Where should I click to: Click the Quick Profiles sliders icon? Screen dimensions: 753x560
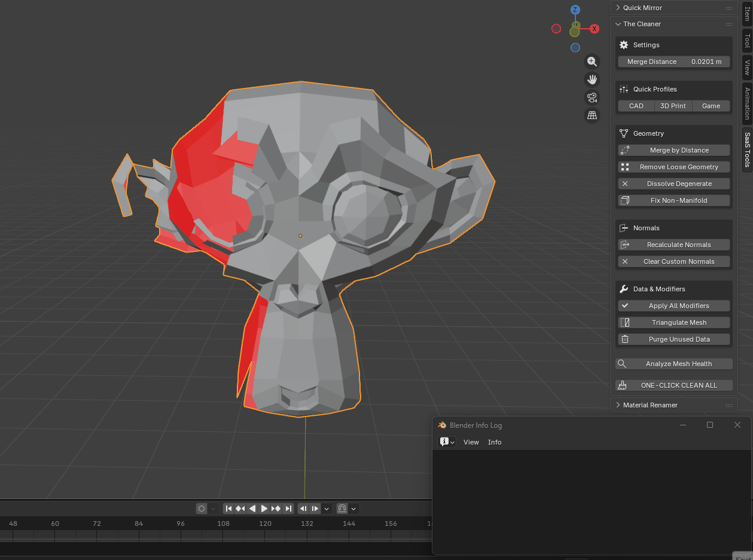(x=624, y=89)
